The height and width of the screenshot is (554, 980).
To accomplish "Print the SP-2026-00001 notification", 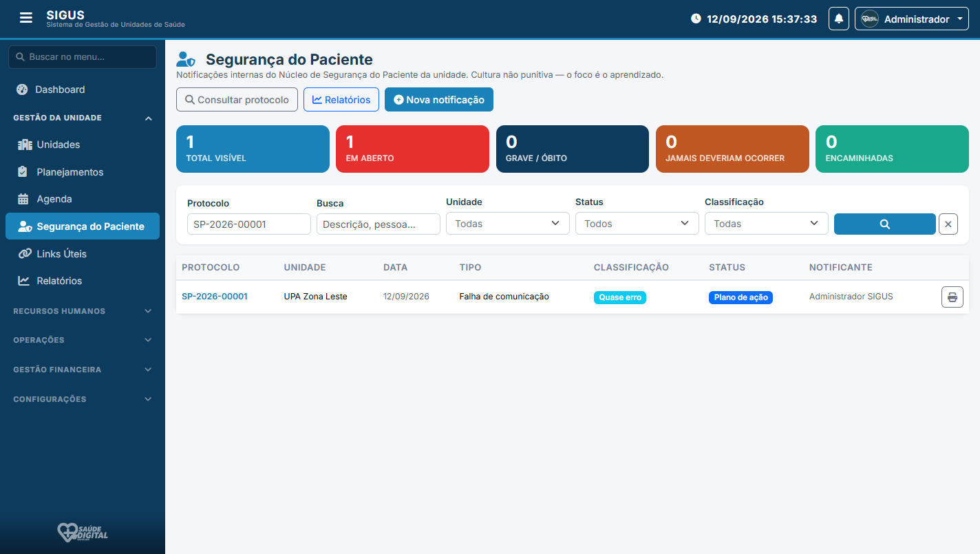I will click(952, 297).
